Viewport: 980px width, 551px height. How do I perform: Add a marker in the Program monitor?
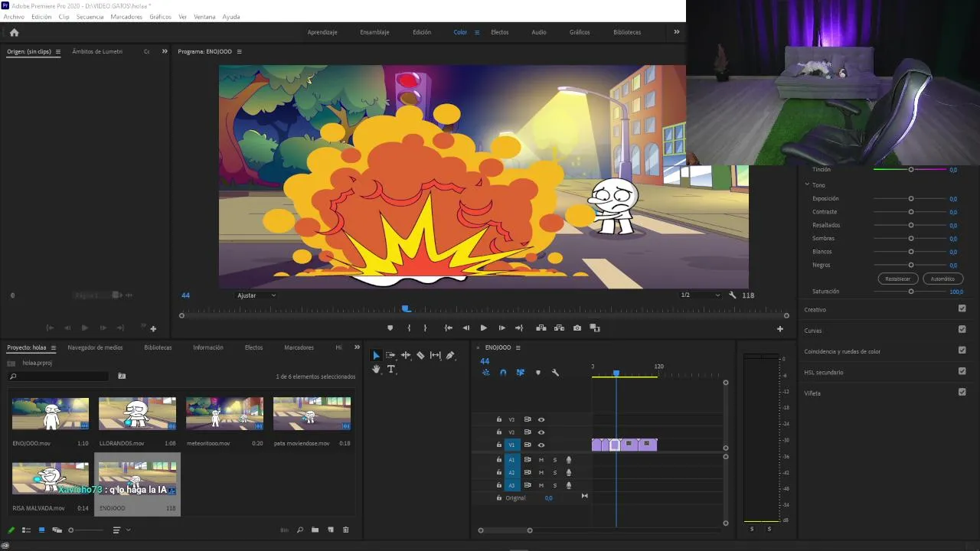[x=390, y=328]
